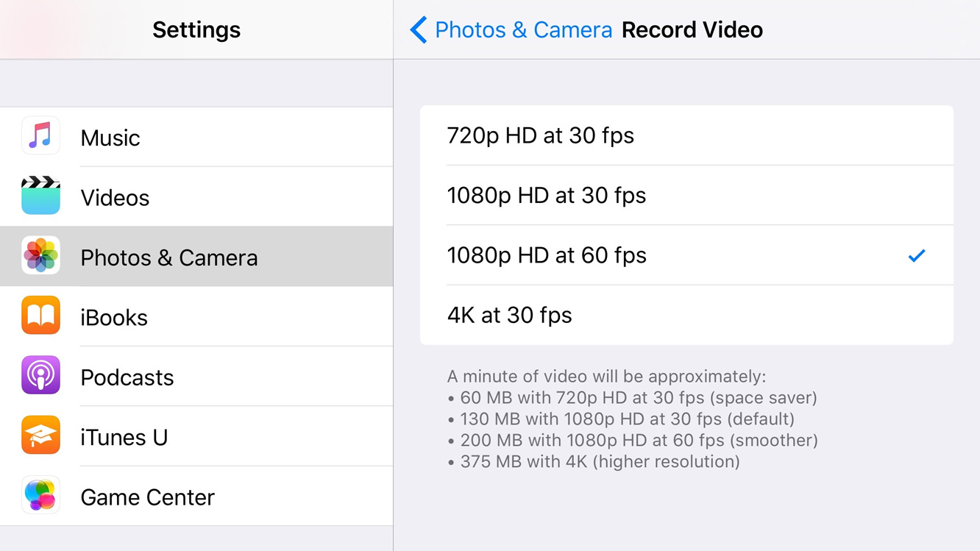Screen dimensions: 980x551
Task: Open Podcasts settings in the sidebar
Action: coord(196,376)
